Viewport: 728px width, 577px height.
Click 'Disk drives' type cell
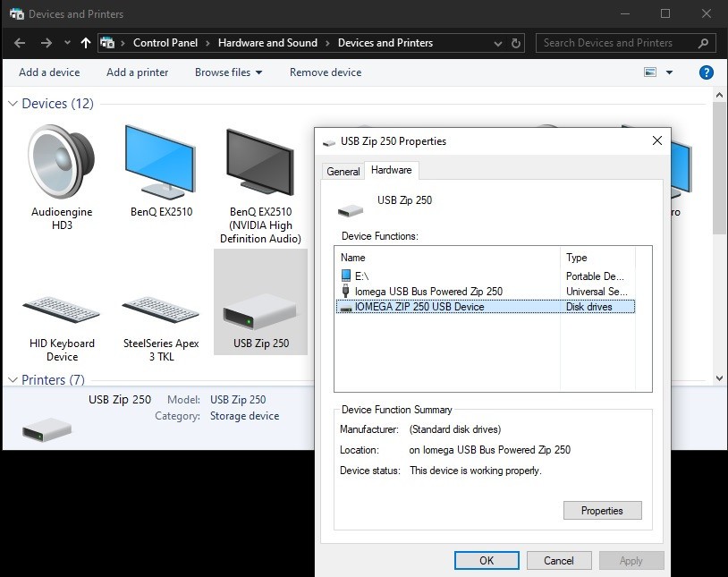(x=588, y=307)
